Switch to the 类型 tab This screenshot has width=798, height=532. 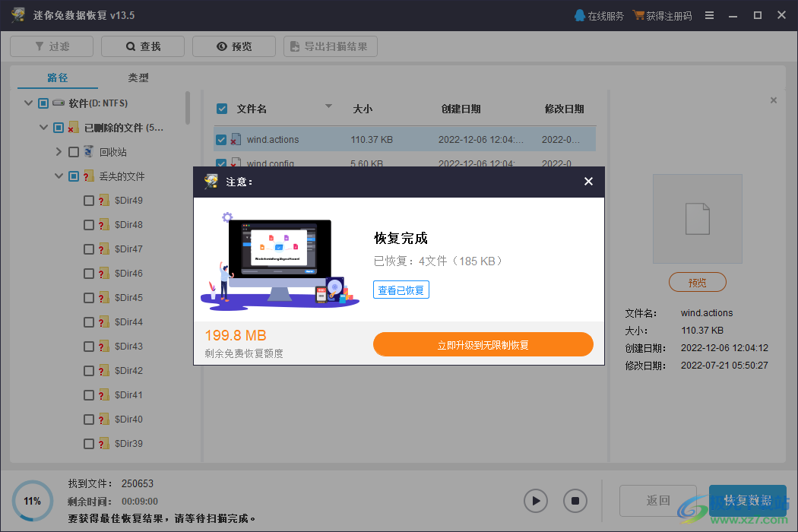(x=139, y=77)
